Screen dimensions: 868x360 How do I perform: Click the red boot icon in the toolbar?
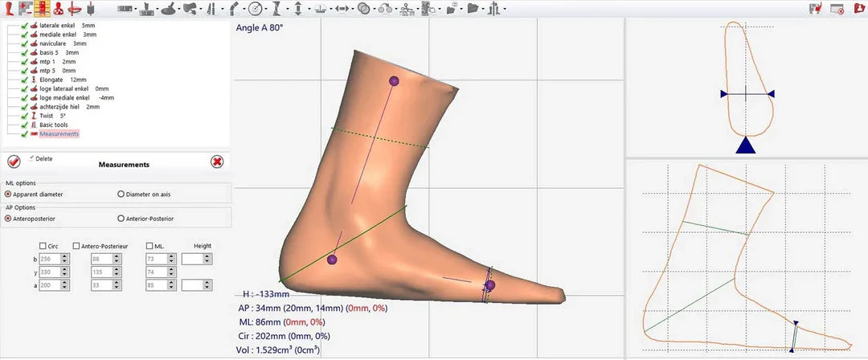pos(10,9)
